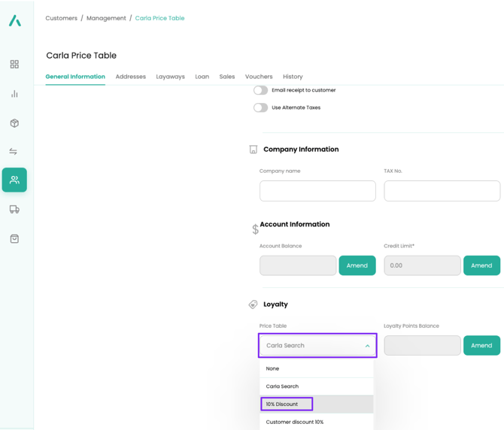Image resolution: width=504 pixels, height=430 pixels.
Task: Collapse the Price Table dropdown
Action: pyautogui.click(x=367, y=346)
